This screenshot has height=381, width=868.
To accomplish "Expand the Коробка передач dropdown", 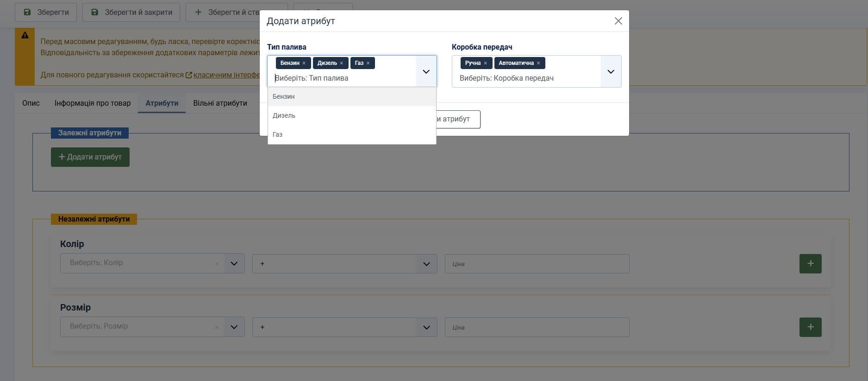I will point(611,71).
